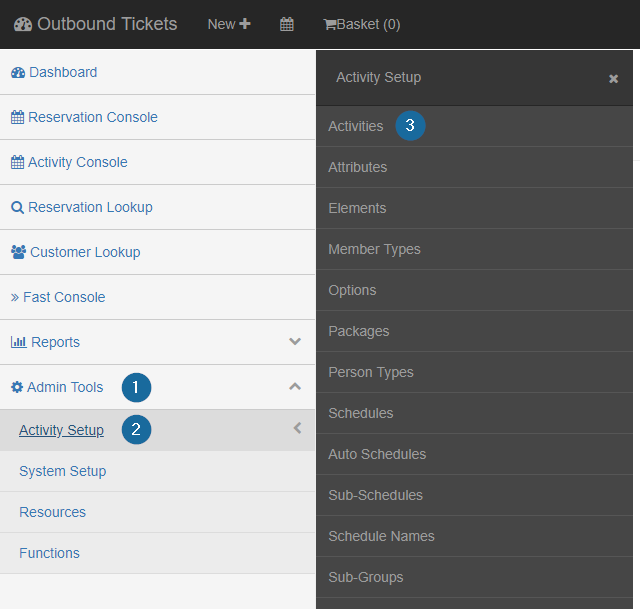Open Fast Console
The width and height of the screenshot is (640, 609).
(x=64, y=297)
